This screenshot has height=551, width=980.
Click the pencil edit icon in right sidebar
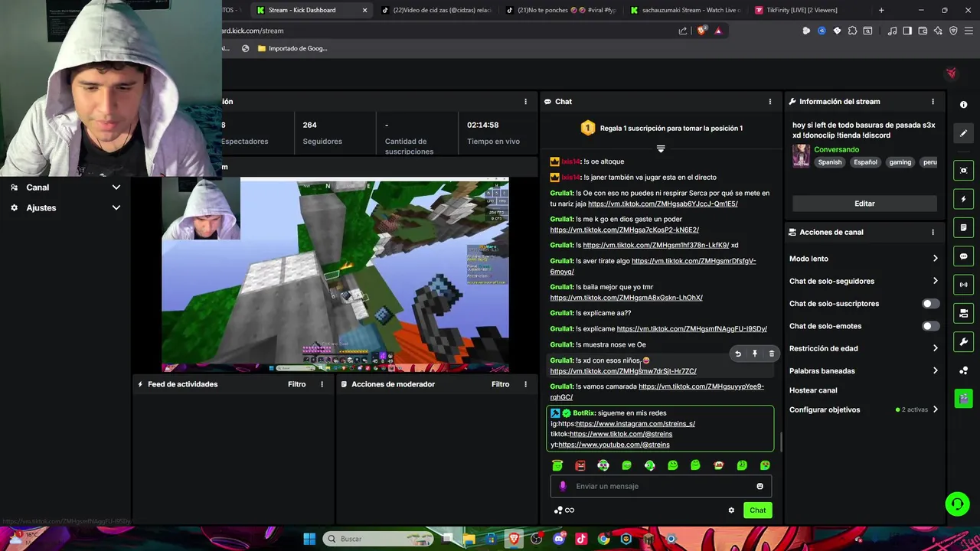964,133
